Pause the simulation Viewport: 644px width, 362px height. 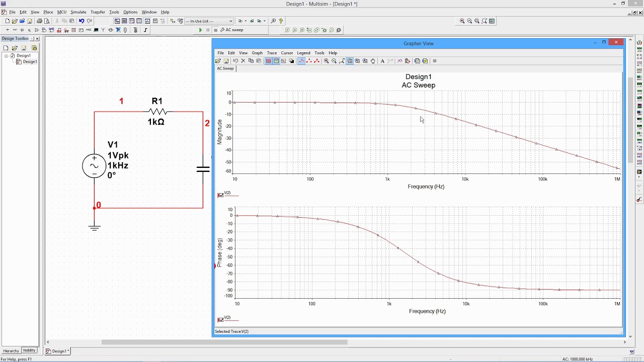pyautogui.click(x=208, y=30)
